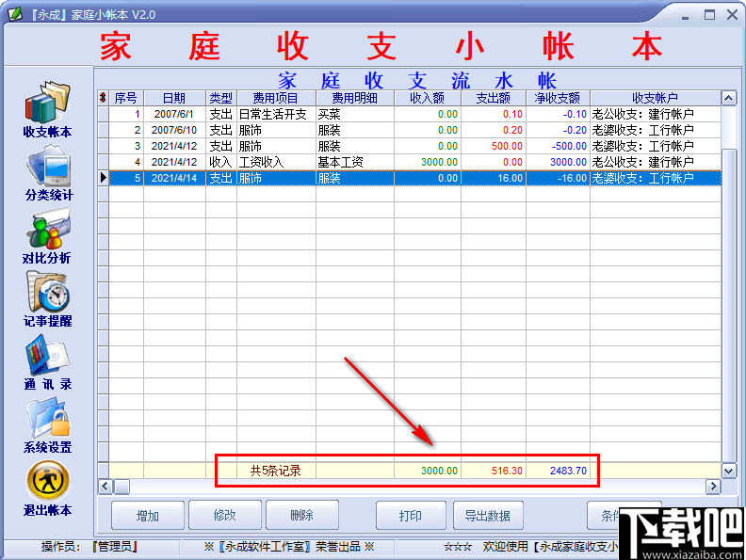
Task: Click the 2483.70 total net value
Action: pos(568,471)
